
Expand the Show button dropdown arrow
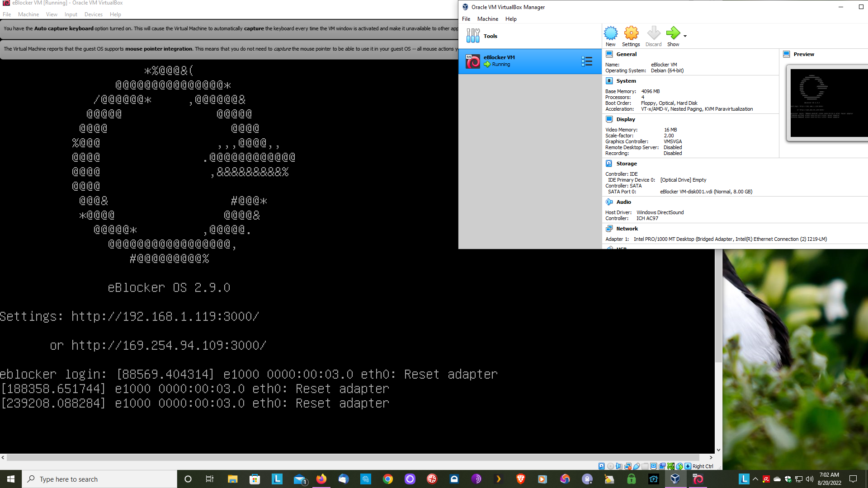click(x=685, y=36)
